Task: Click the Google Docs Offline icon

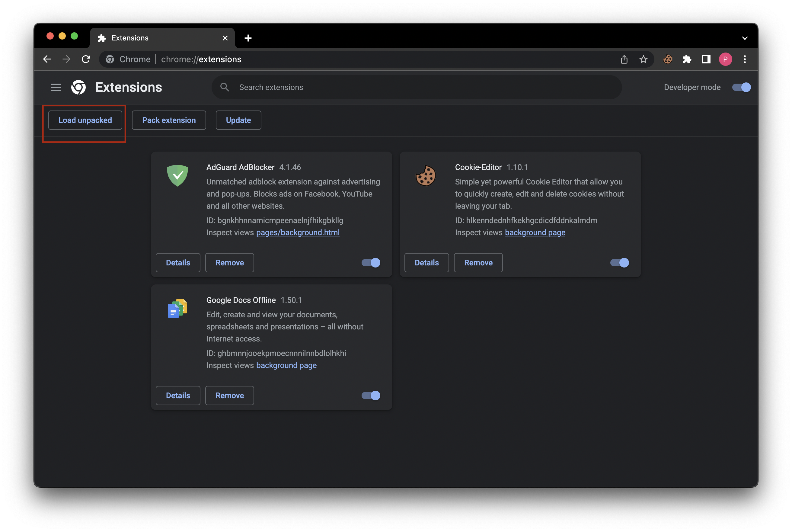Action: pyautogui.click(x=177, y=308)
